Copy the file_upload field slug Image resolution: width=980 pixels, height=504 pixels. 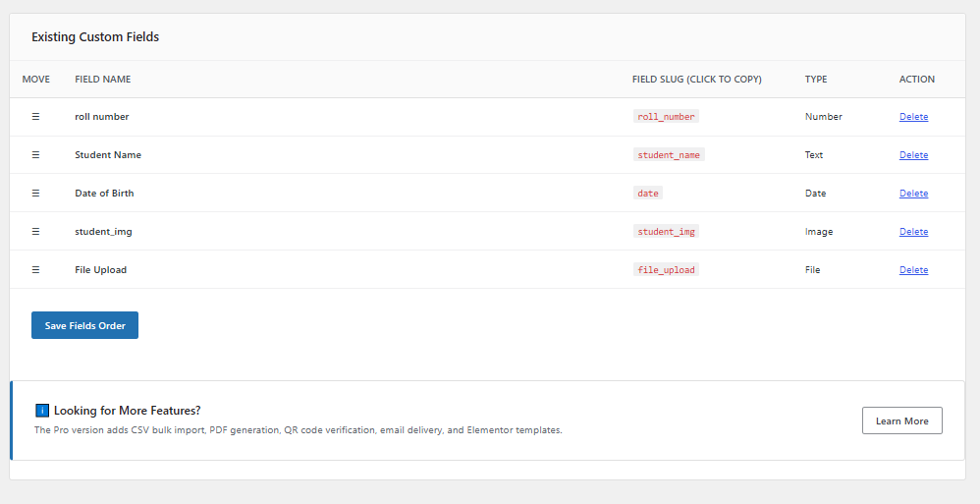tap(666, 269)
